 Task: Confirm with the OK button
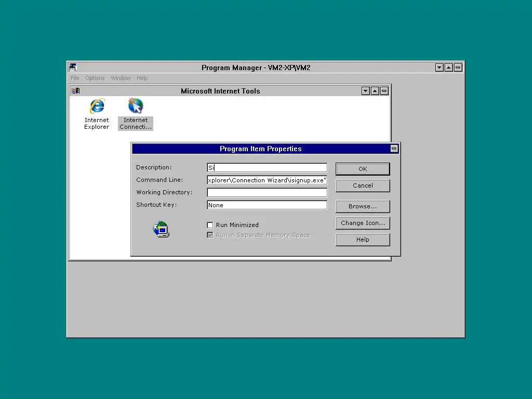363,169
